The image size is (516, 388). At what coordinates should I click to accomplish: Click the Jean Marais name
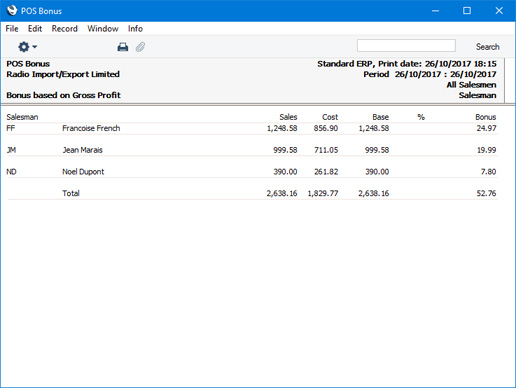[82, 150]
